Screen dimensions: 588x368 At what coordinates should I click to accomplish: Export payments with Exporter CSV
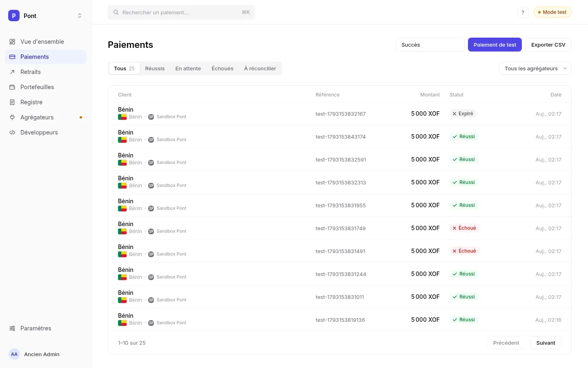548,45
